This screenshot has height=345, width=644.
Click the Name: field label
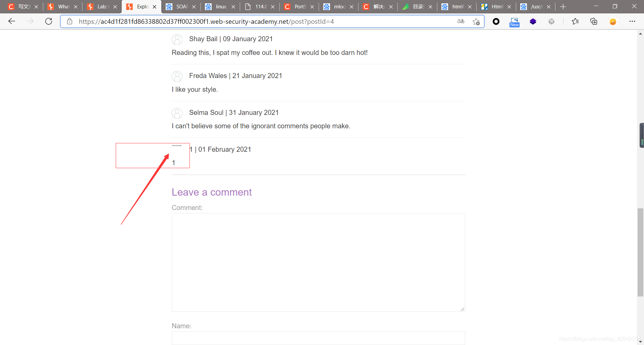(x=181, y=326)
